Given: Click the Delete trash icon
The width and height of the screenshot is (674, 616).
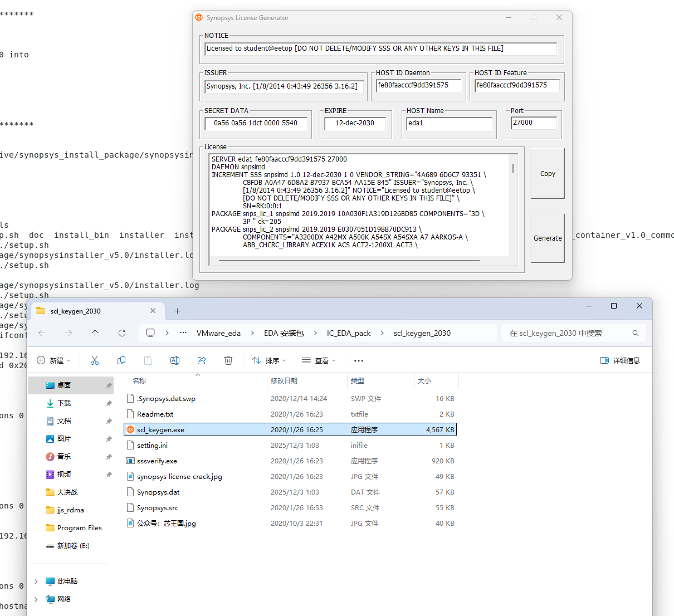Looking at the screenshot, I should tap(228, 360).
